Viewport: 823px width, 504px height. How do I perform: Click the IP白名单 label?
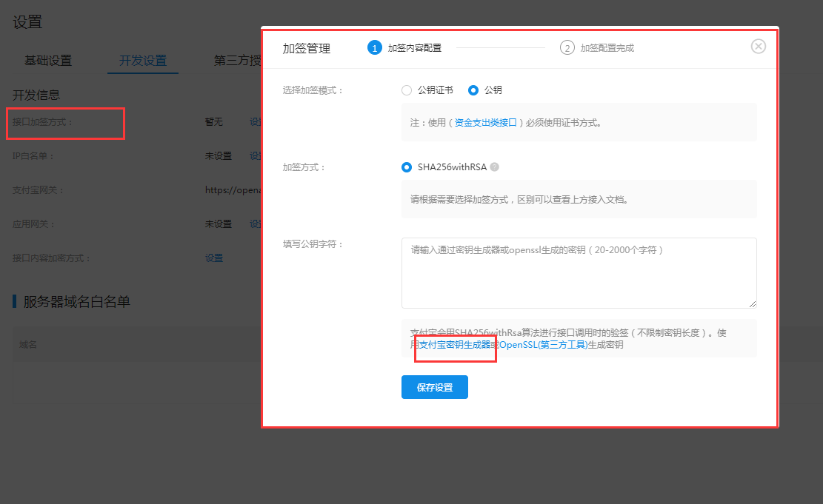(33, 155)
